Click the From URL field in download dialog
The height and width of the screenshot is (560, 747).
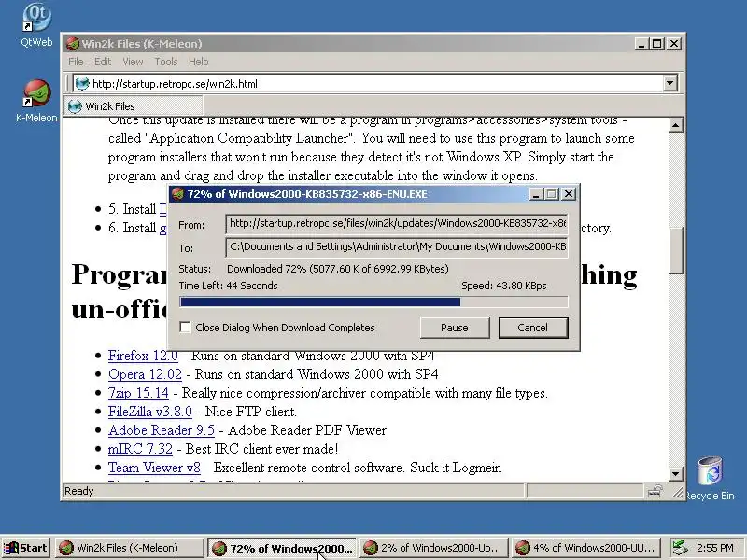(x=397, y=223)
